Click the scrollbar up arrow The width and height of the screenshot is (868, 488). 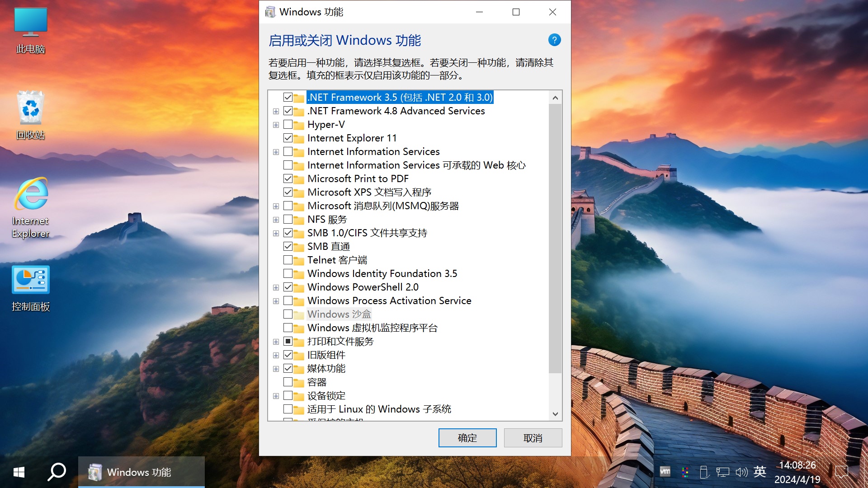click(555, 98)
